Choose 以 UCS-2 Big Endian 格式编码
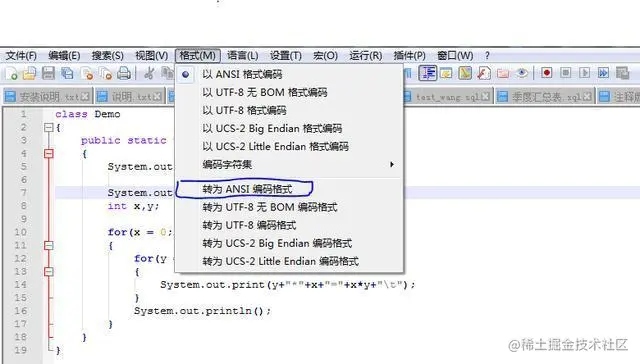This screenshot has width=640, height=364. (289, 128)
